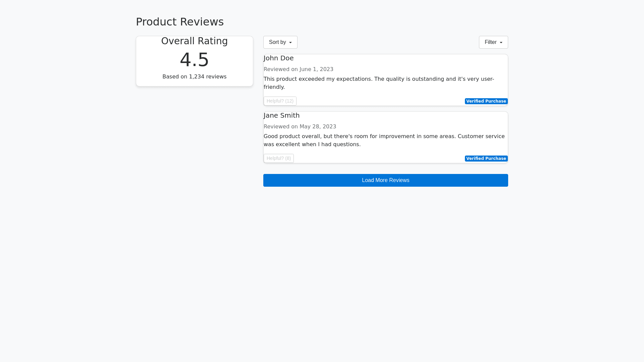Click Jane Smith's review text about customer service
Image resolution: width=644 pixels, height=362 pixels.
(384, 136)
